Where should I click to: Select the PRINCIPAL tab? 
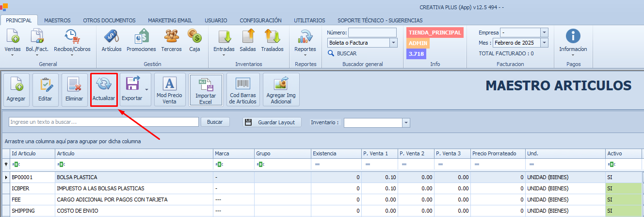19,20
